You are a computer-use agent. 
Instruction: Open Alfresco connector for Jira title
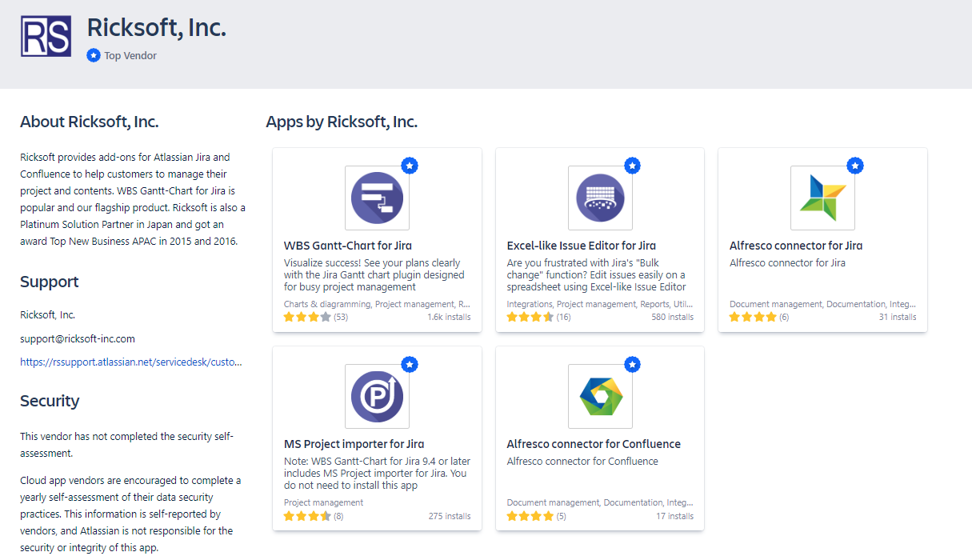click(796, 246)
